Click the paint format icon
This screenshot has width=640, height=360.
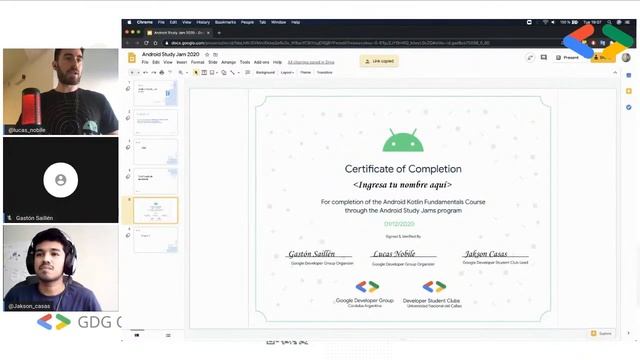170,72
